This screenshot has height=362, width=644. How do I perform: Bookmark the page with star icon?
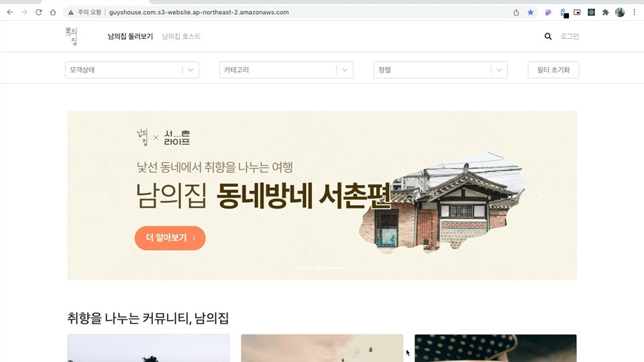coord(531,12)
